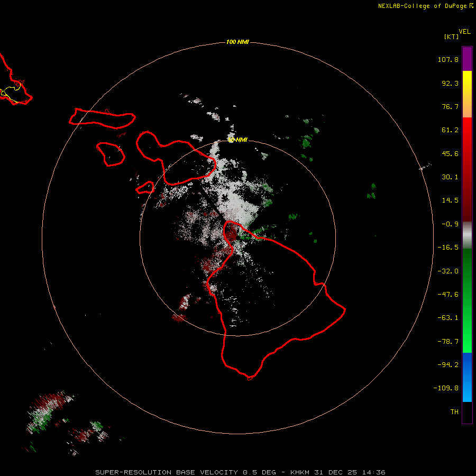
Task: Select the 107.8 value on velocity scale
Action: point(448,59)
